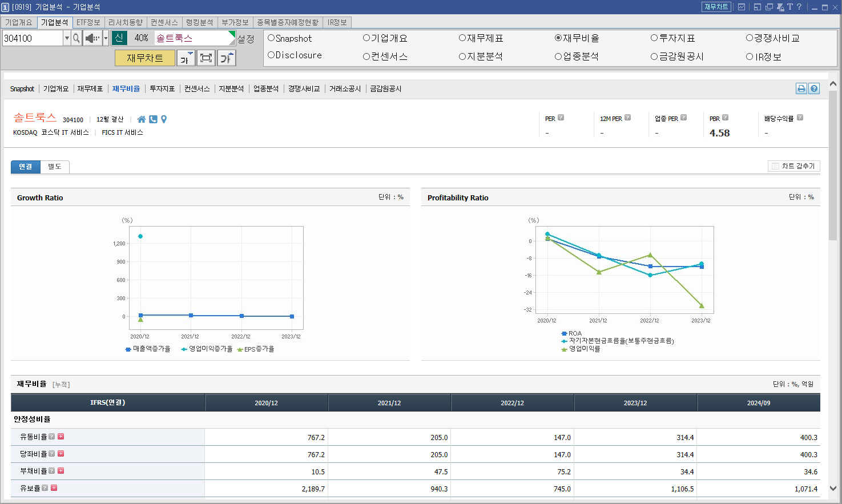Viewport: 842px width, 504px height.
Task: Switch to the ETF정보 tab
Action: pos(88,22)
